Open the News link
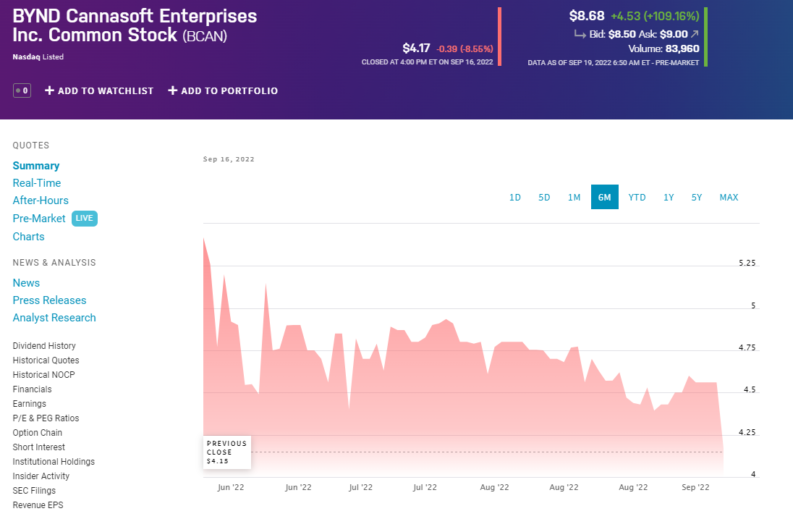The image size is (793, 519). pos(26,283)
